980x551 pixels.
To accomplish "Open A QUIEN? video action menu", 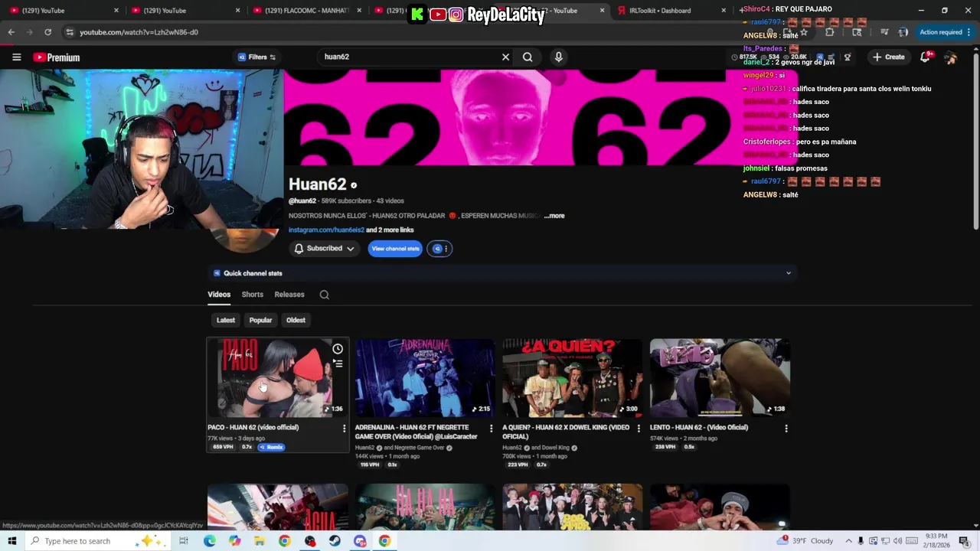I will click(x=639, y=429).
